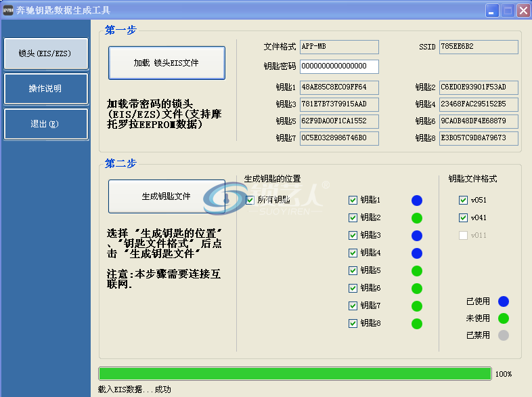
Task: Click the green status dot for 钥匙2
Action: (x=417, y=218)
